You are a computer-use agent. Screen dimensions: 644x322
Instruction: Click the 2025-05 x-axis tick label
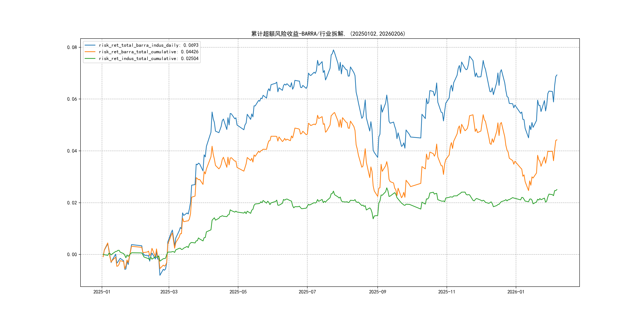coord(238,292)
